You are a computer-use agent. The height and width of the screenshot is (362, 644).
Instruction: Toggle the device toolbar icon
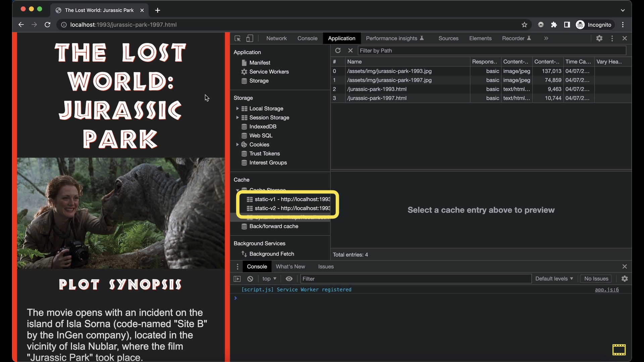coord(250,39)
